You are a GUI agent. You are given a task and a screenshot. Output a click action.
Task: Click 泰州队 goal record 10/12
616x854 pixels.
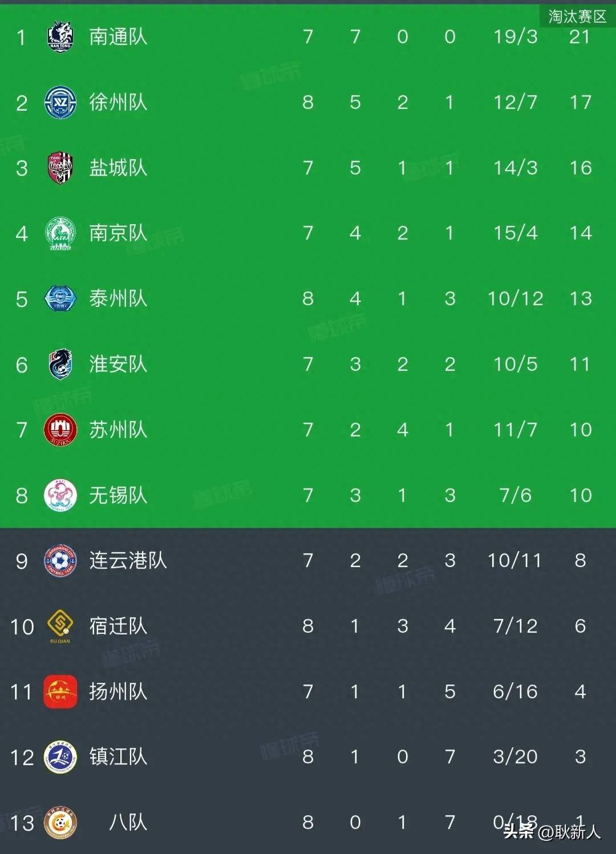point(515,298)
